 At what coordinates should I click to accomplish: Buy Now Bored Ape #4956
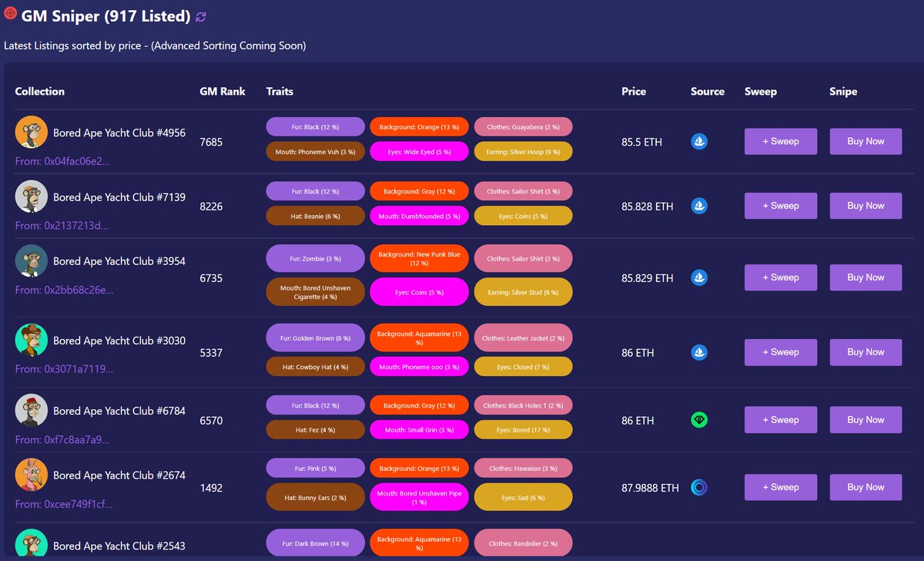(x=865, y=142)
